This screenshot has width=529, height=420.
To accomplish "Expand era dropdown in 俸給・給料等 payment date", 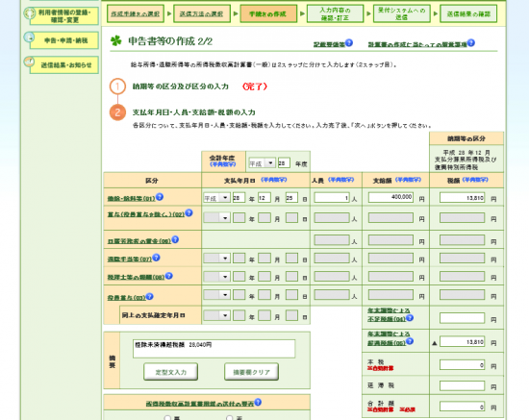I will pos(217,198).
